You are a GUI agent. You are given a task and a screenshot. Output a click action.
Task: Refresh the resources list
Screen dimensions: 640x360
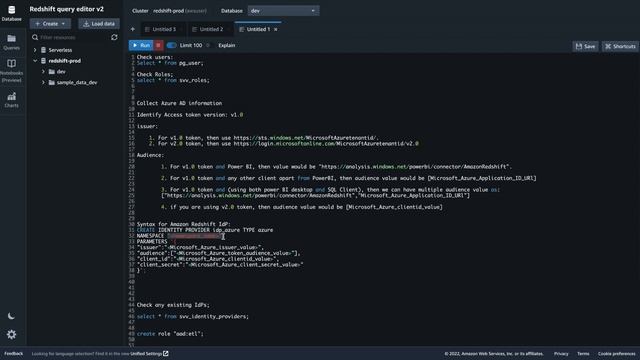coord(114,37)
